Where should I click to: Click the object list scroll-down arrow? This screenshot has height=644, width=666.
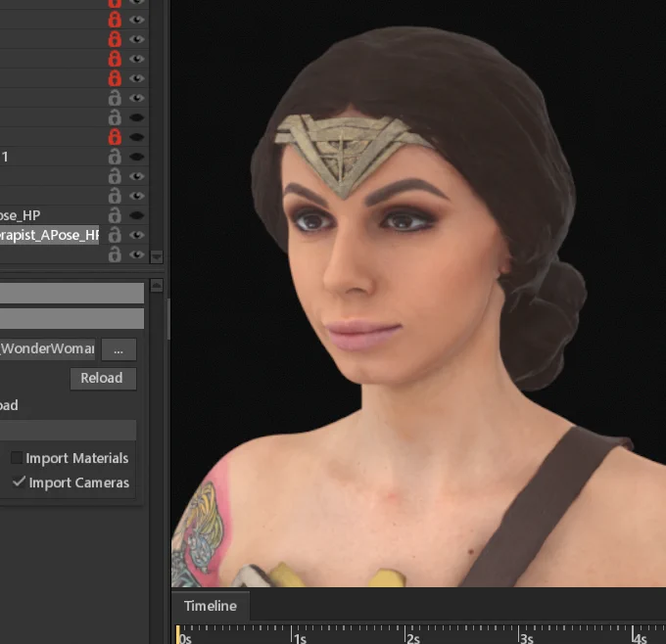click(x=157, y=256)
